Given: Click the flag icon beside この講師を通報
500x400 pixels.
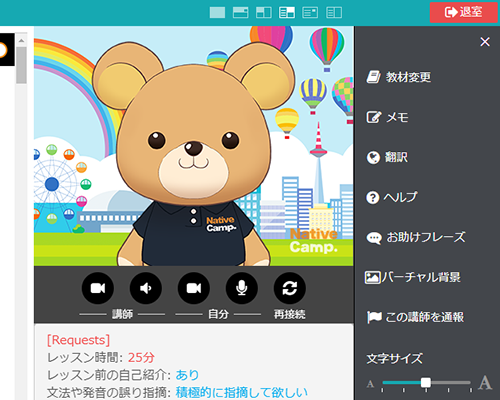Looking at the screenshot, I should coord(374,317).
